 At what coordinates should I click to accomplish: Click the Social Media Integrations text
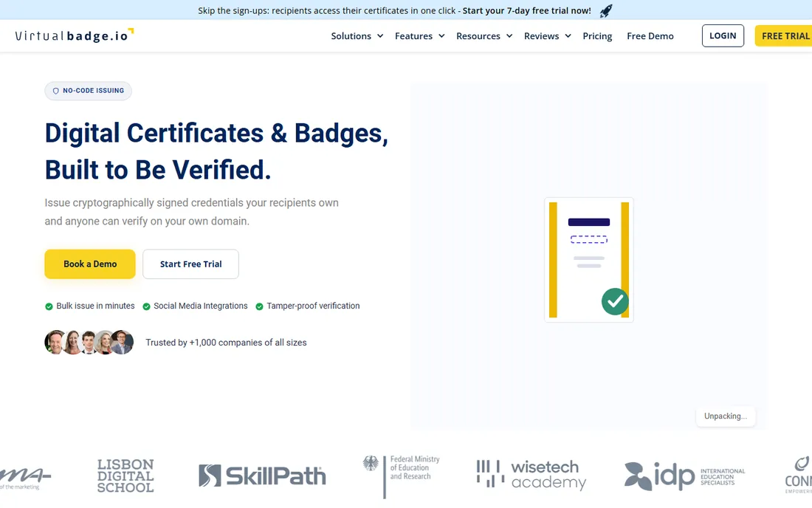200,306
